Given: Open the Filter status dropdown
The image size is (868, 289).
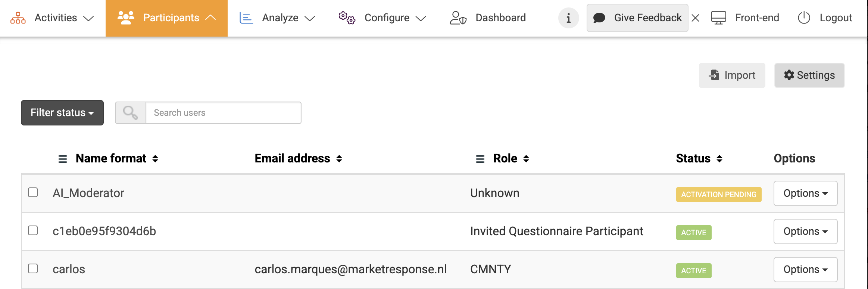Looking at the screenshot, I should click(x=62, y=113).
